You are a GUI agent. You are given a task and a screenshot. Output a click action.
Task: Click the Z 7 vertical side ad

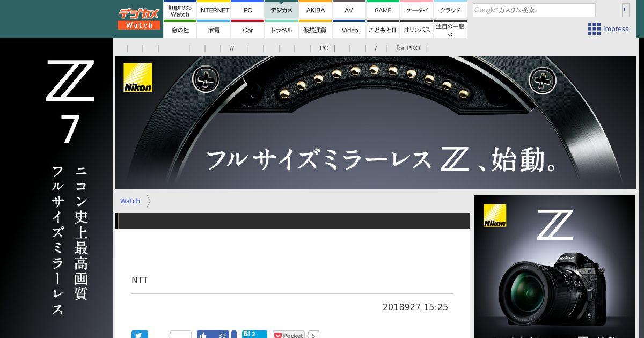pos(56,188)
